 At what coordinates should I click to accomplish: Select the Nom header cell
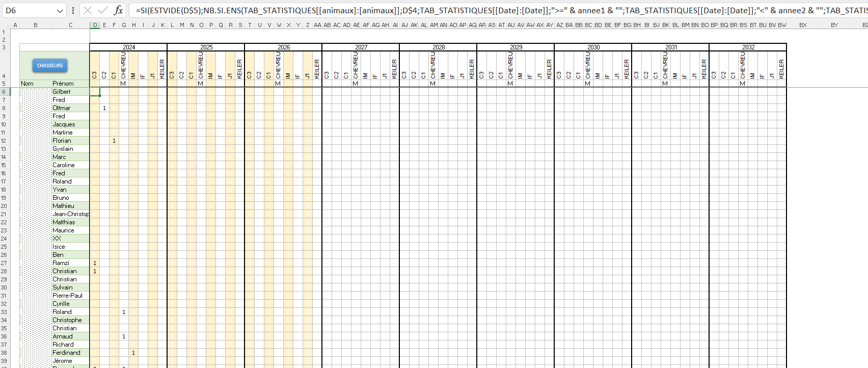[x=28, y=84]
